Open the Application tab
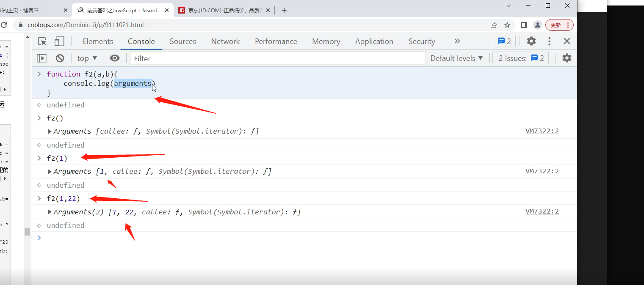The image size is (644, 285). [x=374, y=41]
